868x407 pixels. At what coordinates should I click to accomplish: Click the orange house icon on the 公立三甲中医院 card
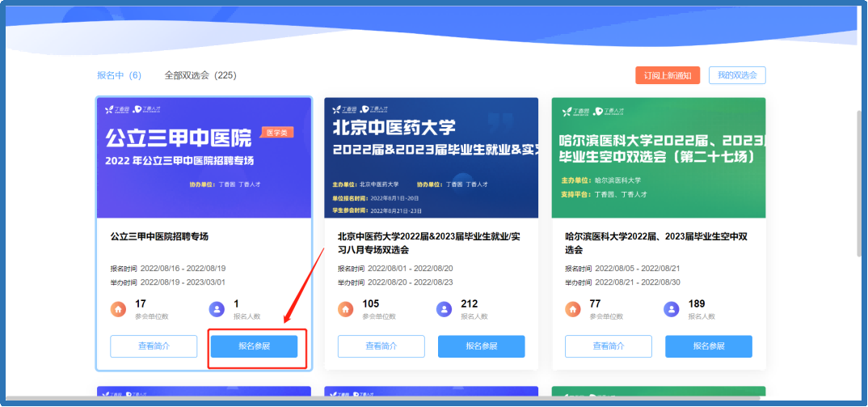tap(119, 309)
